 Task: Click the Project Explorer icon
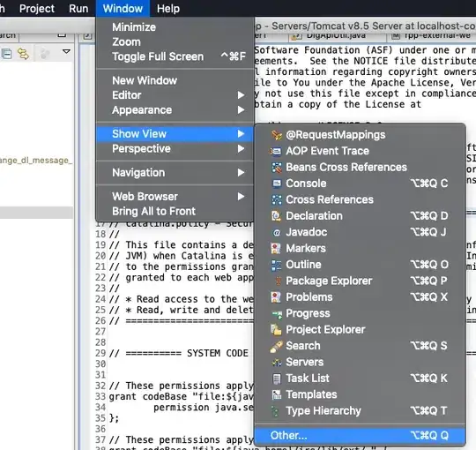276,330
